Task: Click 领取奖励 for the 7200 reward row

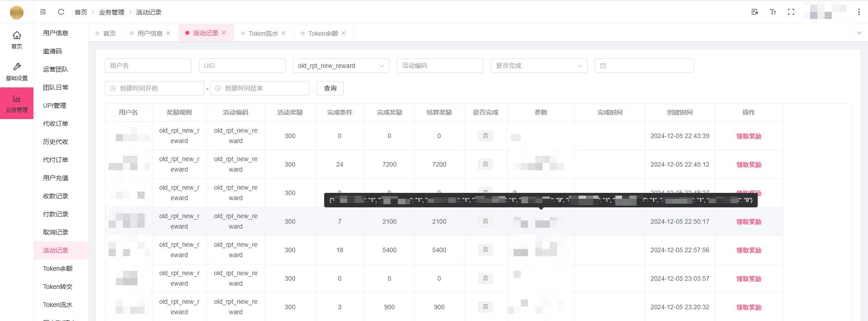Action: [749, 165]
